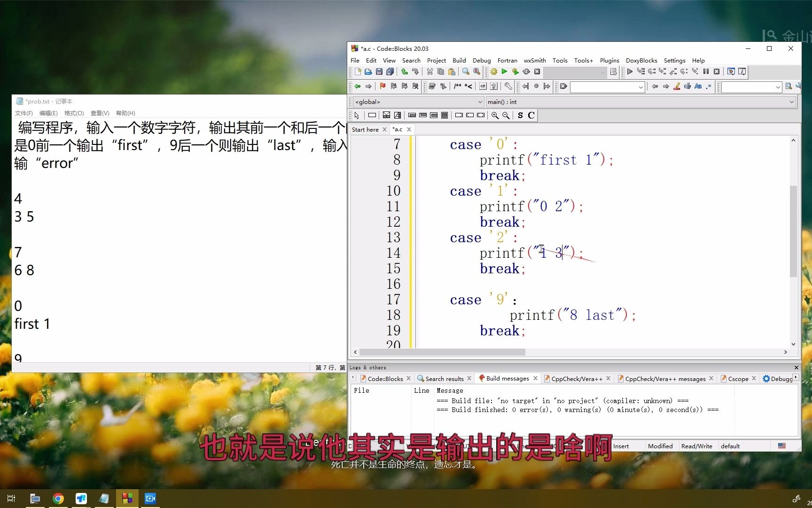The width and height of the screenshot is (812, 508).
Task: Click the Replace icon
Action: (476, 72)
